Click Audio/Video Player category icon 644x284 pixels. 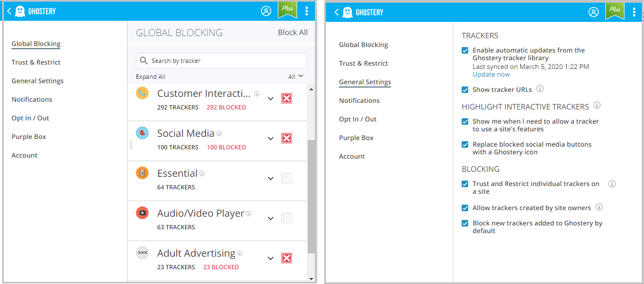click(x=142, y=213)
